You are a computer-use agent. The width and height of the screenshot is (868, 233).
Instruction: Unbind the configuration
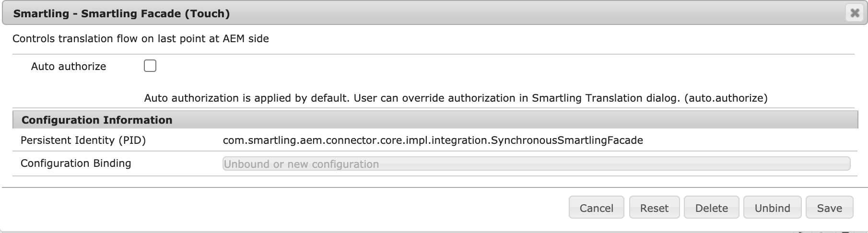pyautogui.click(x=772, y=208)
